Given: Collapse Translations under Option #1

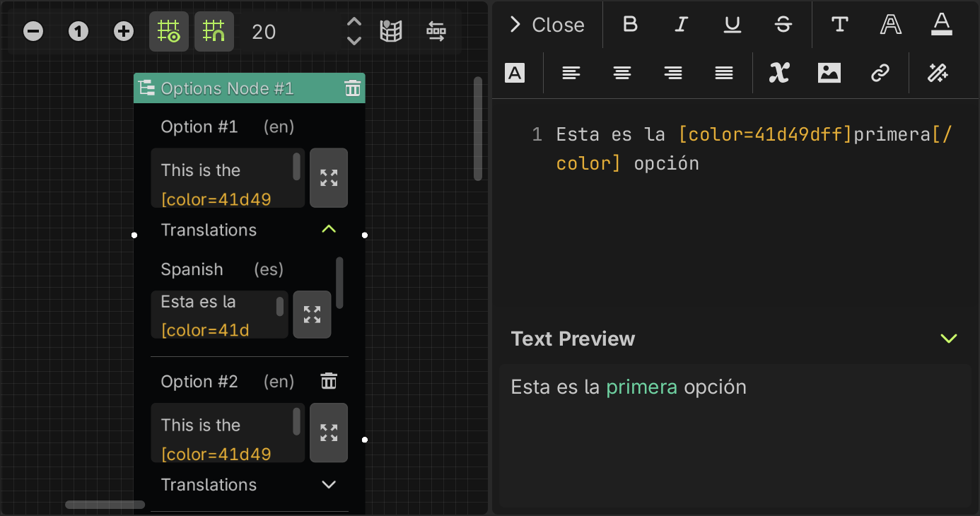Looking at the screenshot, I should tap(328, 229).
